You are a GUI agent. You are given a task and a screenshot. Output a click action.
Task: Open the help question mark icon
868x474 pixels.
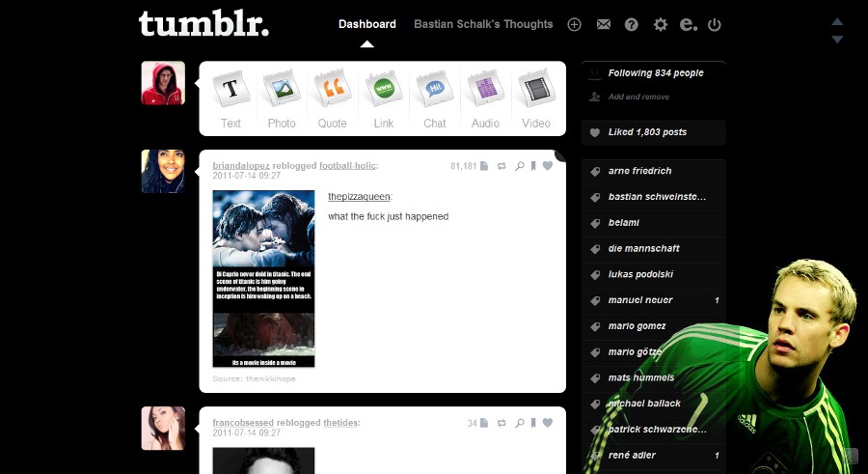point(632,24)
